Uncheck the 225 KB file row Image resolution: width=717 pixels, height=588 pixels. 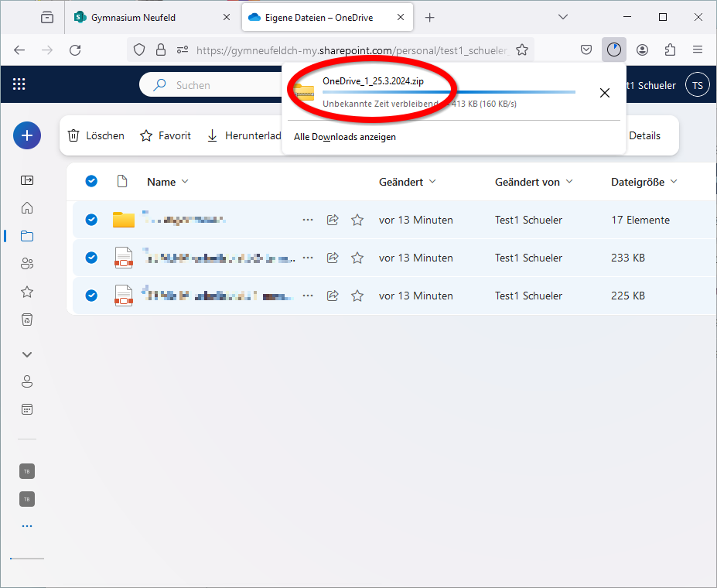pyautogui.click(x=91, y=296)
